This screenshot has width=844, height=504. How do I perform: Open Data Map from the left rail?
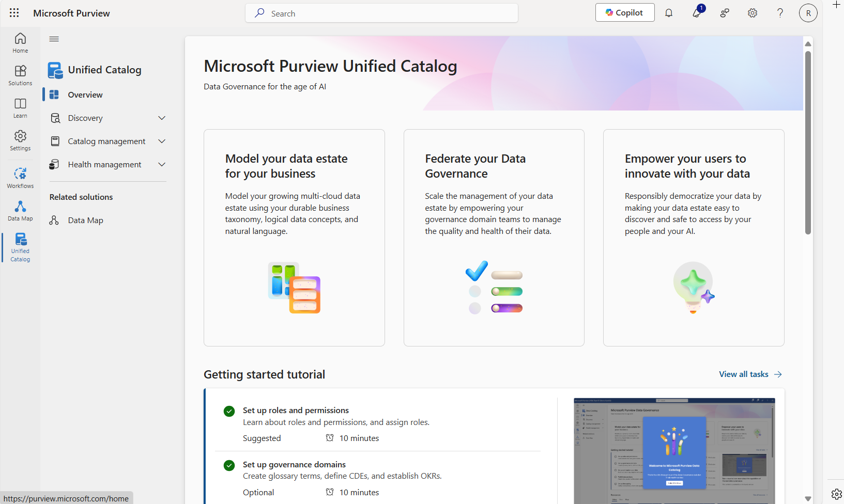click(x=20, y=210)
